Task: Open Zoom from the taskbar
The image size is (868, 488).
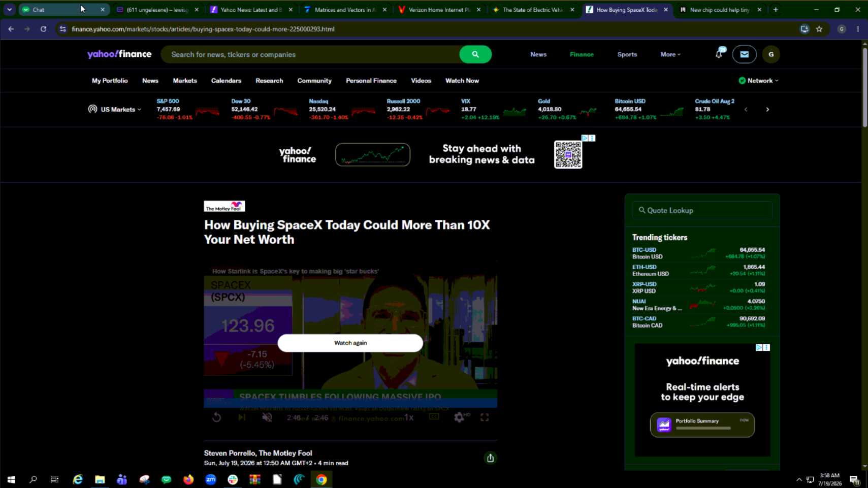Action: [211, 479]
